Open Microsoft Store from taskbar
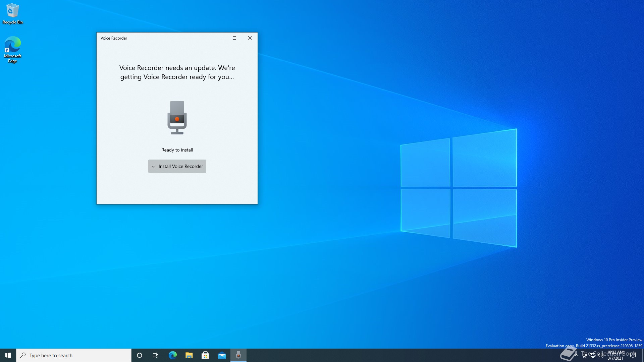The height and width of the screenshot is (362, 644). pyautogui.click(x=205, y=355)
